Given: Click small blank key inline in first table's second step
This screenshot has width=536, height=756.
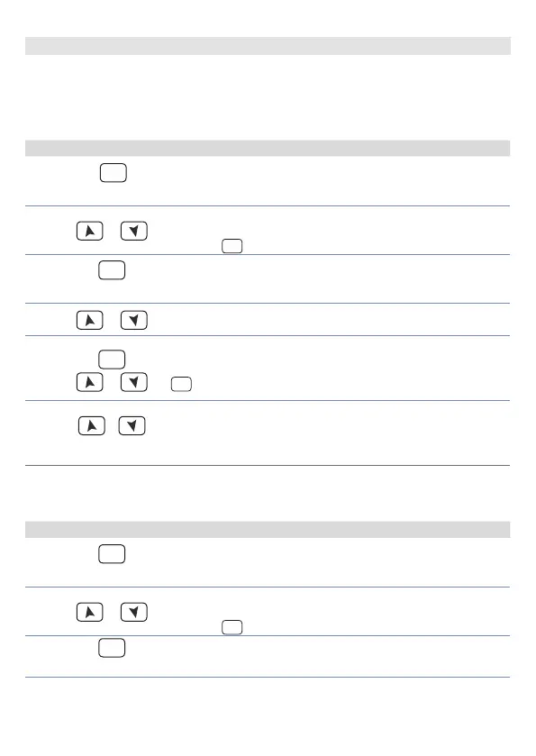Looking at the screenshot, I should pos(232,246).
